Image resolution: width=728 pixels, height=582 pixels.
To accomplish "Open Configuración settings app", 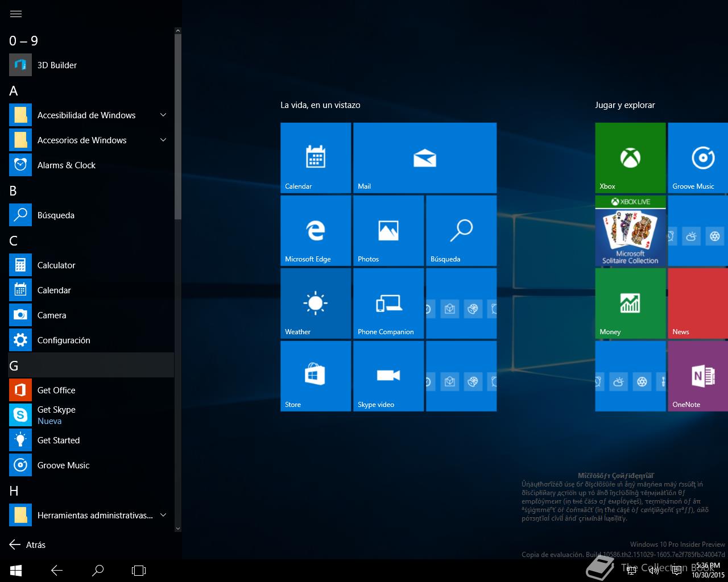I will [x=91, y=340].
